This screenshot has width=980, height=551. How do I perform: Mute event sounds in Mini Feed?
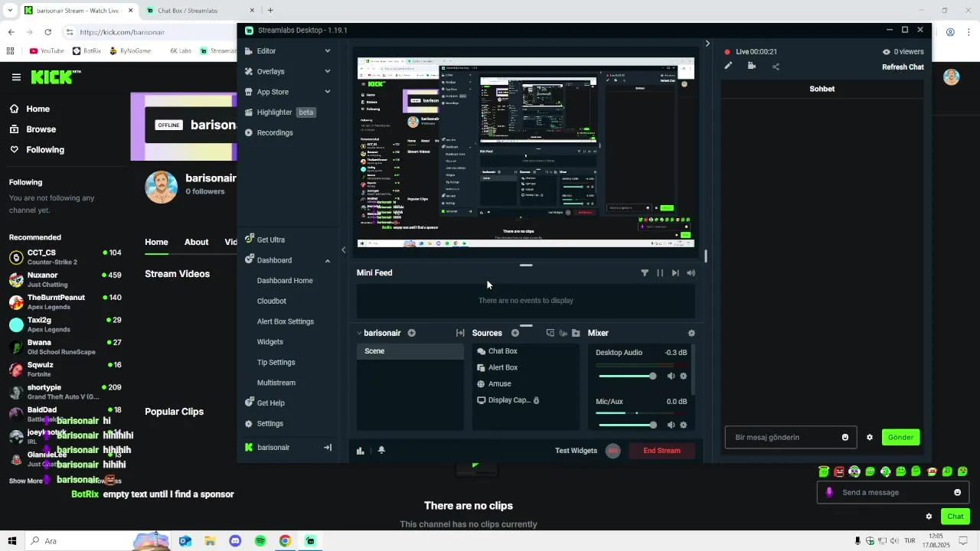[691, 273]
